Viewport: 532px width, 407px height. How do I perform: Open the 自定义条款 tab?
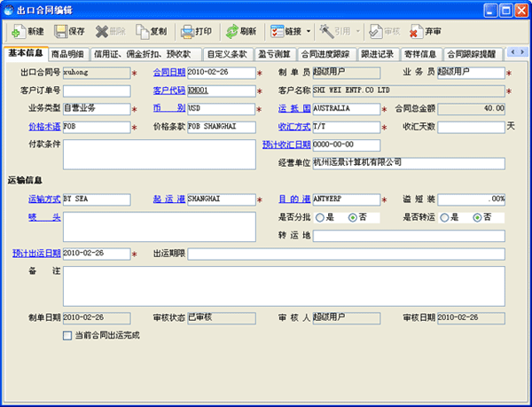coord(228,54)
